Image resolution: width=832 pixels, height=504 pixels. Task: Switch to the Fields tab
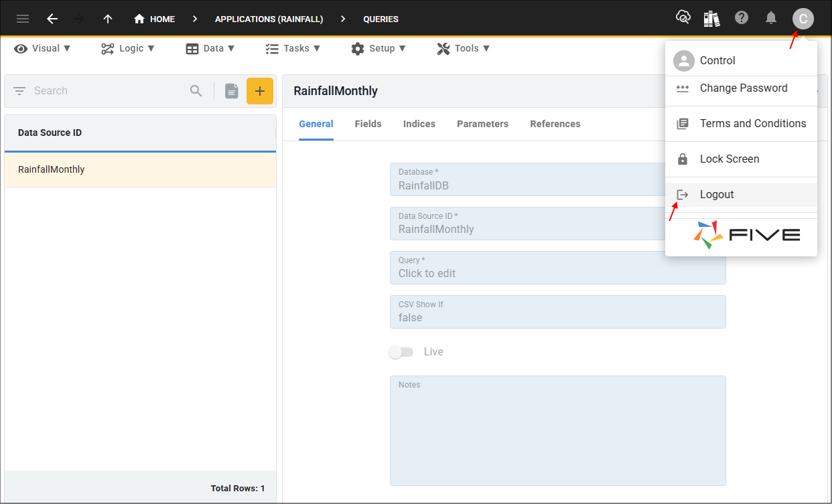tap(368, 124)
